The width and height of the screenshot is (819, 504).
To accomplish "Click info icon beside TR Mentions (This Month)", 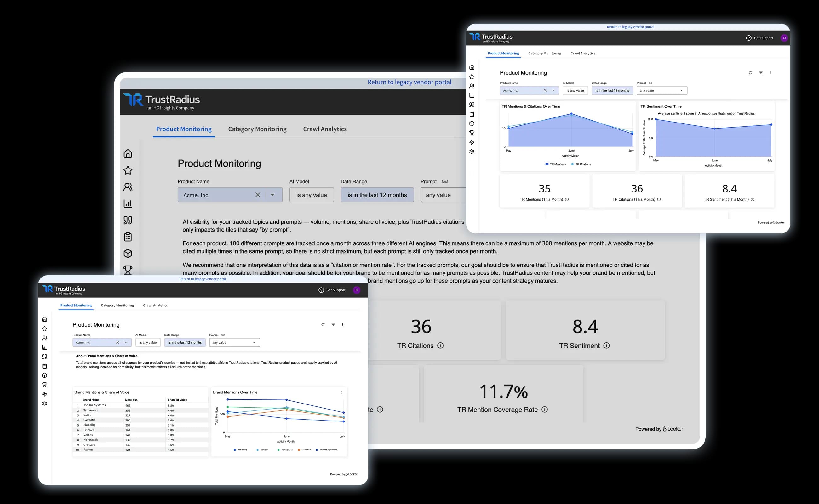I will coord(567,199).
